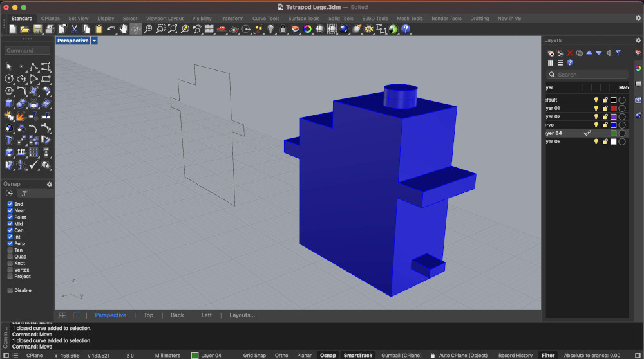The height and width of the screenshot is (359, 644).
Task: Toggle the light bulb visibility of Layer 05
Action: click(x=596, y=142)
